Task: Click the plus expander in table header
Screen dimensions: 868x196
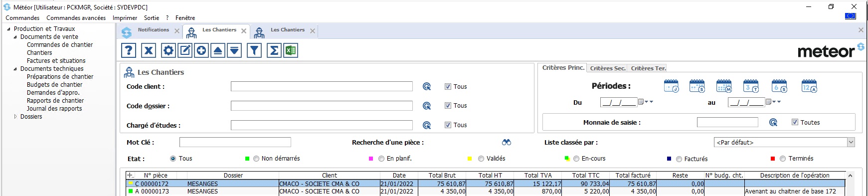Action: (x=130, y=175)
